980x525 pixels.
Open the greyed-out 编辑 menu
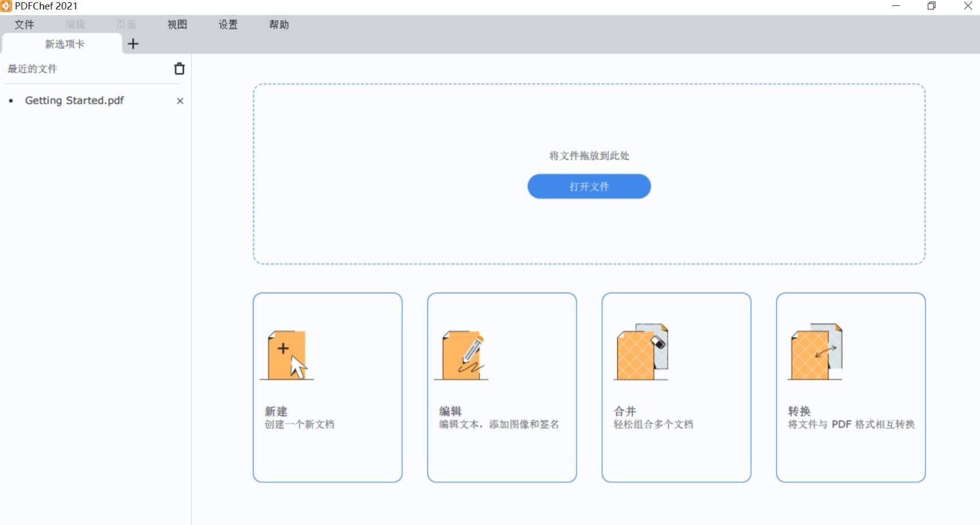point(75,25)
